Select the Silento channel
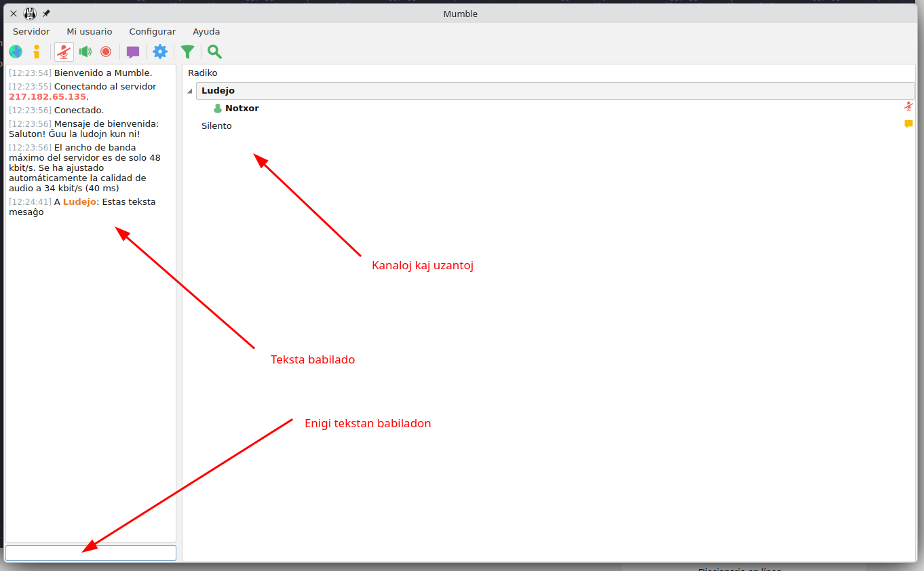Image resolution: width=924 pixels, height=571 pixels. coord(216,126)
